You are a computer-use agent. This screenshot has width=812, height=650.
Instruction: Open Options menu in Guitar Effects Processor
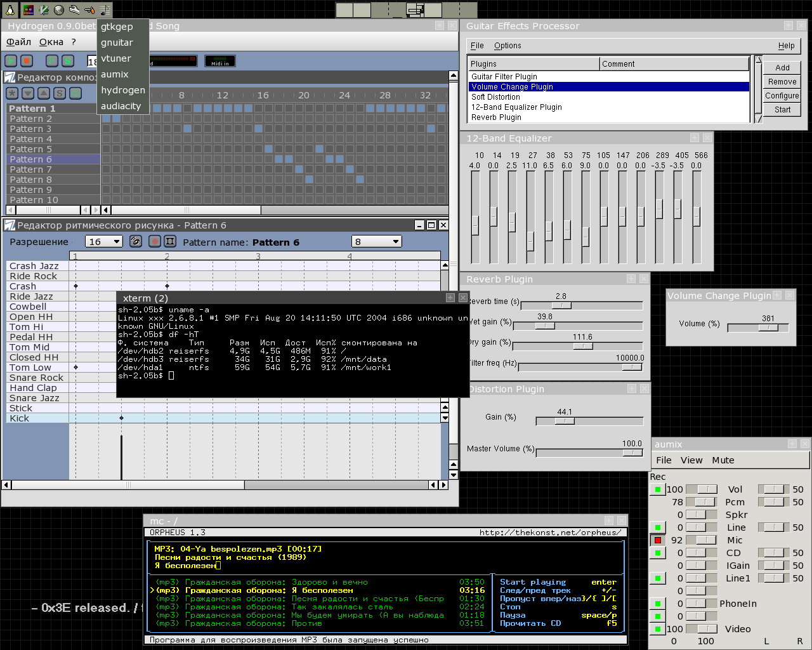point(507,46)
